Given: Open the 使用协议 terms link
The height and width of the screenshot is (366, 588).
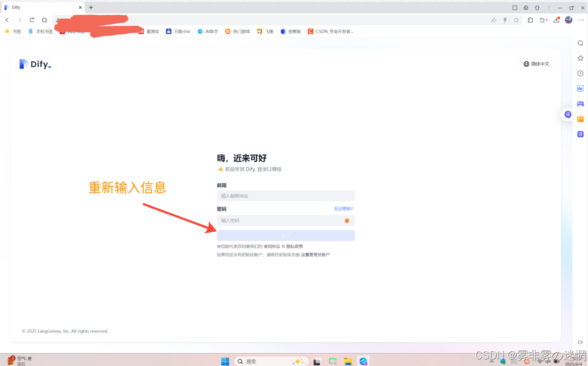Looking at the screenshot, I should (x=272, y=246).
